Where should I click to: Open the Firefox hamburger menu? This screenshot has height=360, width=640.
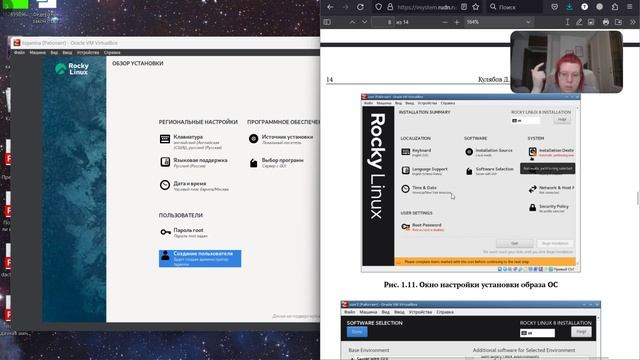(x=630, y=7)
